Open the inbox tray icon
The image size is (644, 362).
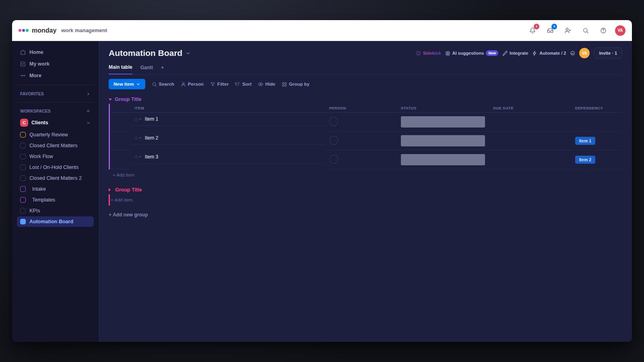tap(550, 31)
